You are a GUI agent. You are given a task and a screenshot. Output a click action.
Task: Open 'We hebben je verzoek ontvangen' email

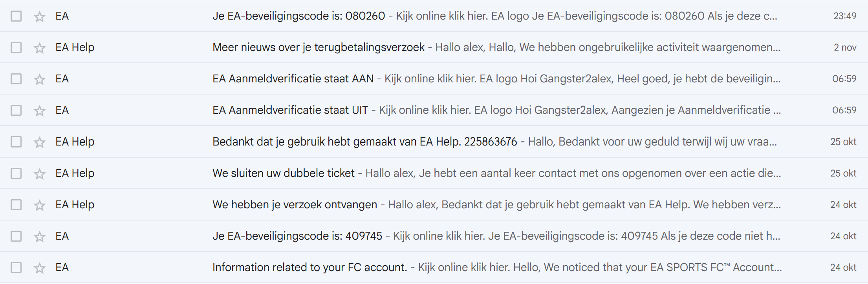[x=295, y=204]
